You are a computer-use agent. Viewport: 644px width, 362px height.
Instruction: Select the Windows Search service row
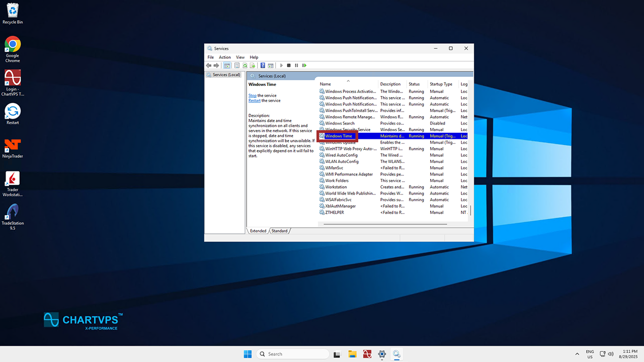(340, 123)
